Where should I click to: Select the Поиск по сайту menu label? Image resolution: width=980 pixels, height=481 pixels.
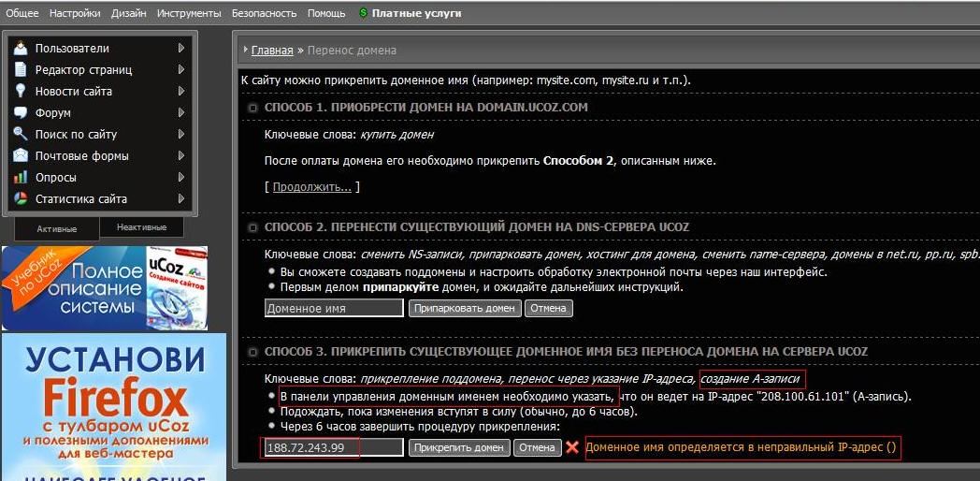coord(77,134)
